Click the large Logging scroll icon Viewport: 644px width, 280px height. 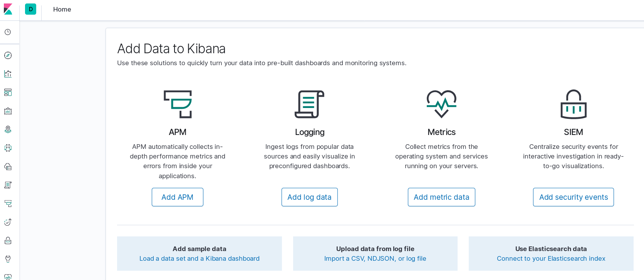click(x=310, y=104)
